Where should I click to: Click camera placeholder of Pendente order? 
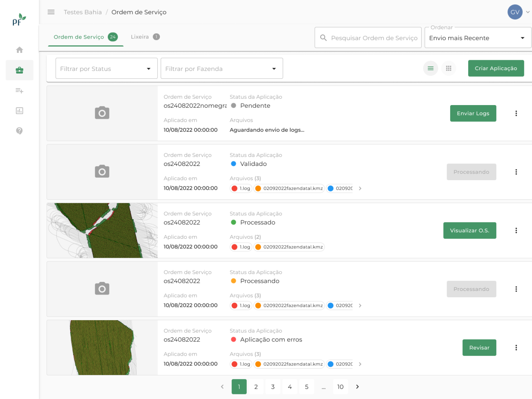(102, 113)
